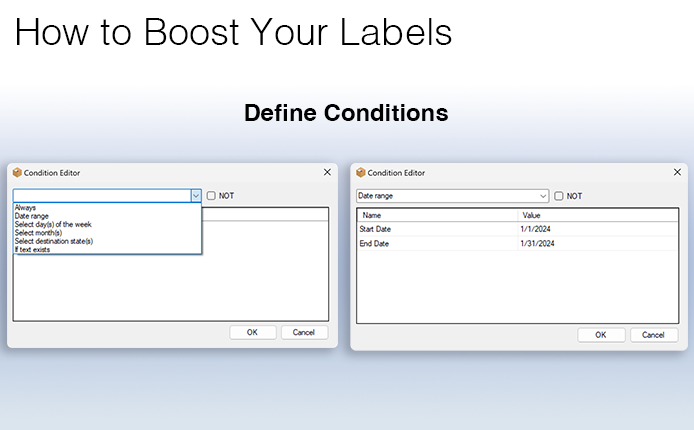The width and height of the screenshot is (694, 430).
Task: Click the app icon in left Condition Editor title
Action: (17, 173)
